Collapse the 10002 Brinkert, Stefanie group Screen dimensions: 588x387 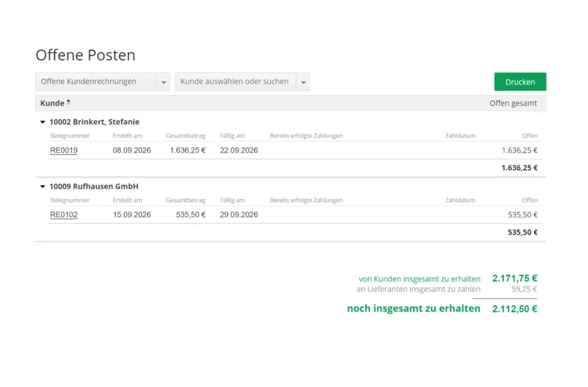42,122
